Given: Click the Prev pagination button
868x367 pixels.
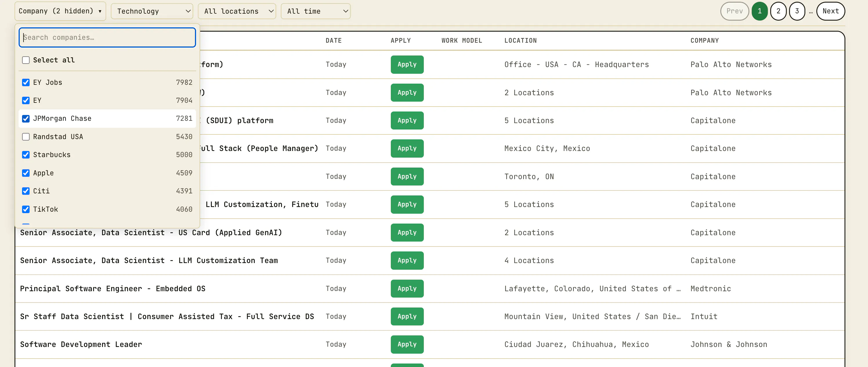Looking at the screenshot, I should click(735, 11).
